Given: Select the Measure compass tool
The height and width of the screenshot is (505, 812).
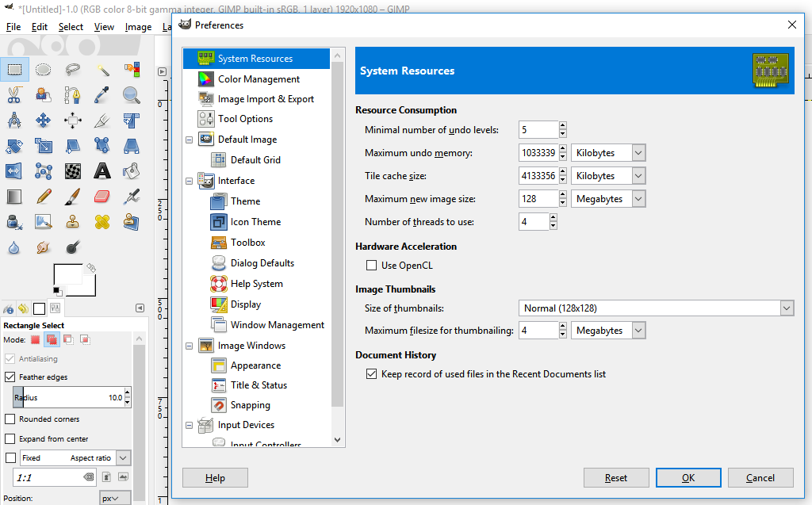Looking at the screenshot, I should point(14,121).
